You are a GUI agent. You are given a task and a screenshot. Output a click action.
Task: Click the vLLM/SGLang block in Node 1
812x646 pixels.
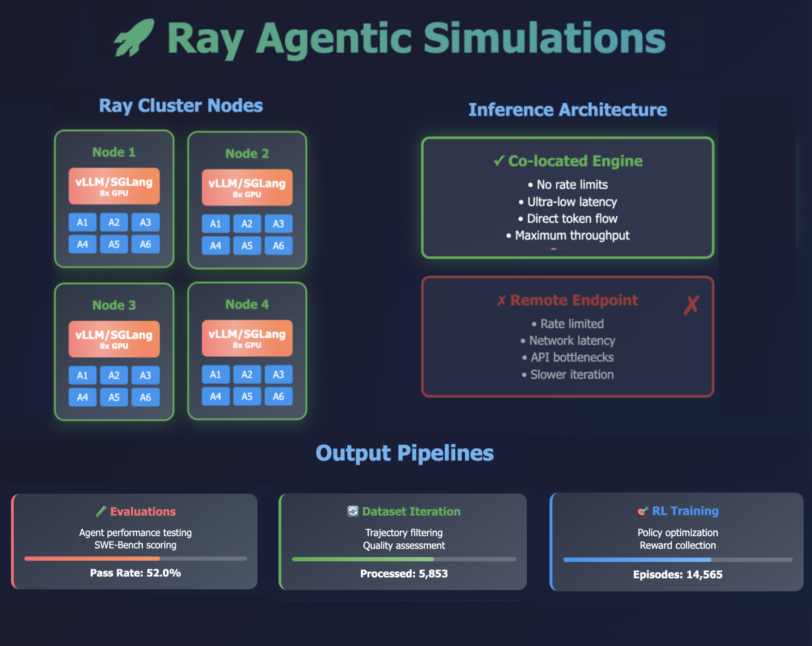click(x=114, y=186)
